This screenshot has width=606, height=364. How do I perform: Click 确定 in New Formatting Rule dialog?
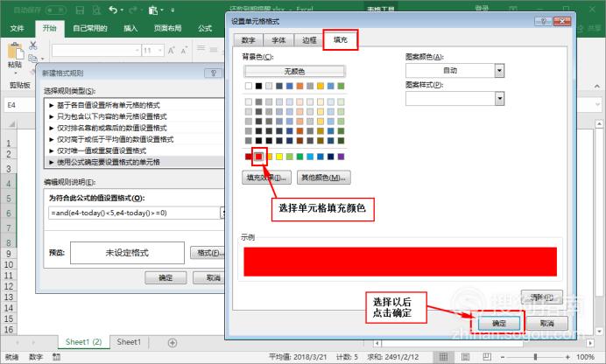click(166, 277)
